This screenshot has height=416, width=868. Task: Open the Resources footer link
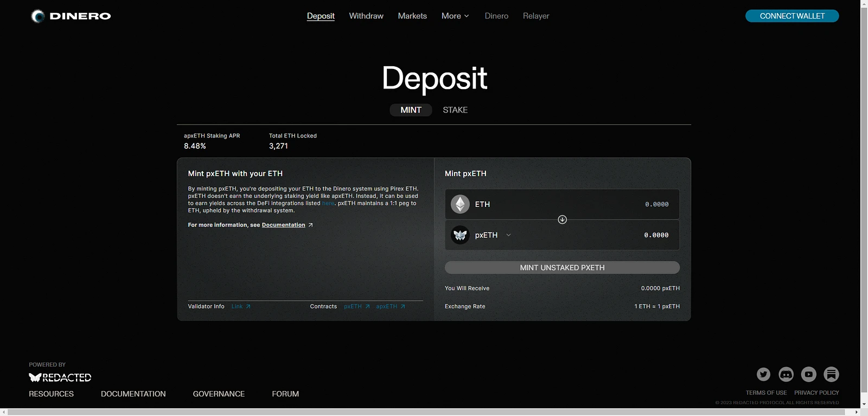click(x=51, y=394)
